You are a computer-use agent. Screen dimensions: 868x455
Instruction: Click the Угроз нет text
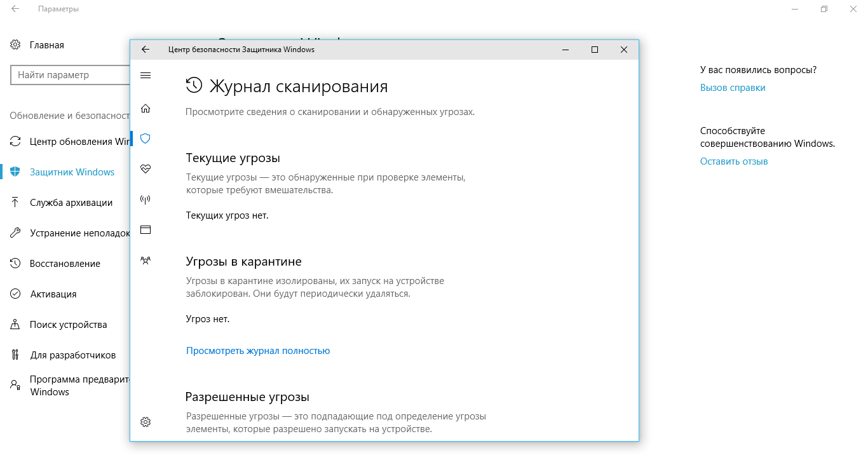point(208,319)
